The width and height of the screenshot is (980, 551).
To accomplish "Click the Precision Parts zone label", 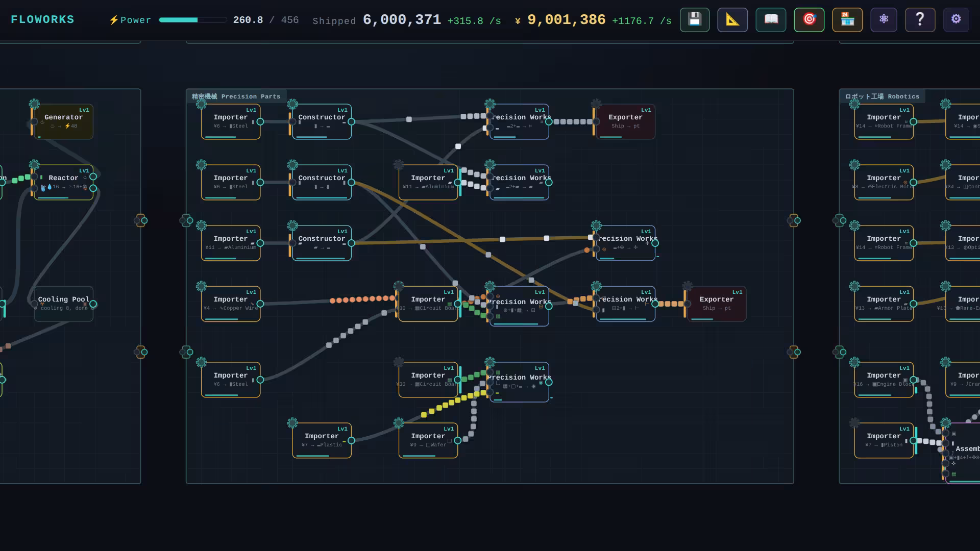I will click(236, 96).
